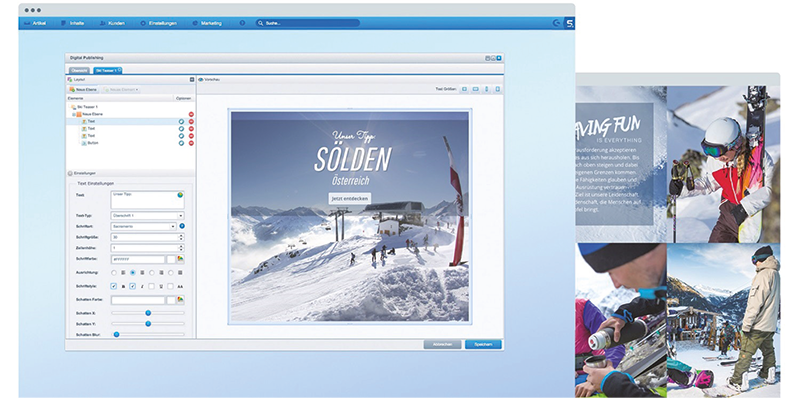Delete the second Text element

point(191,129)
